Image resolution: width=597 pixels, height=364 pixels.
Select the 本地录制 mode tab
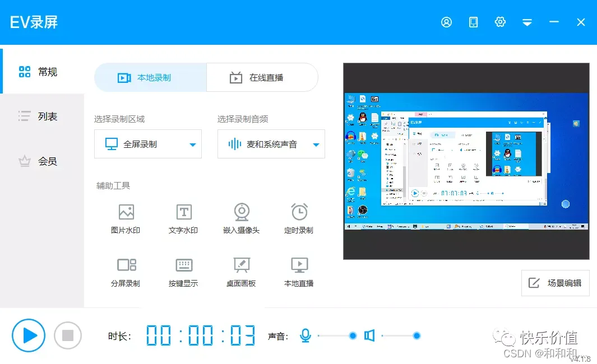pos(150,78)
